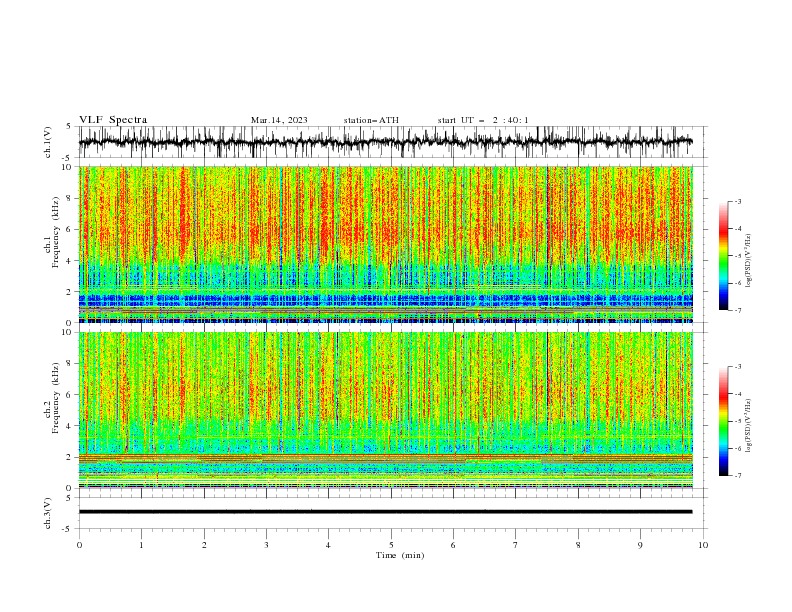Click the lower ch.2 color bar legend
792x612 pixels.
(x=724, y=421)
